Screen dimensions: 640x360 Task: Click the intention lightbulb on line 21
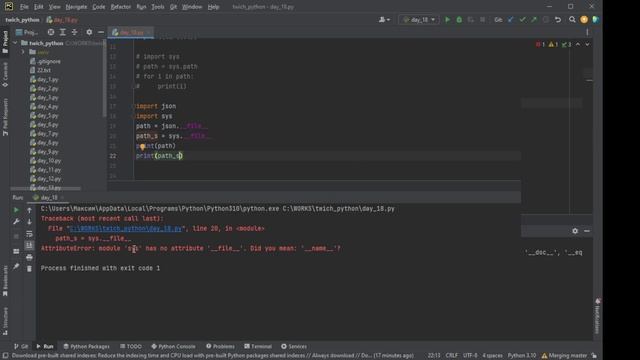tap(142, 147)
